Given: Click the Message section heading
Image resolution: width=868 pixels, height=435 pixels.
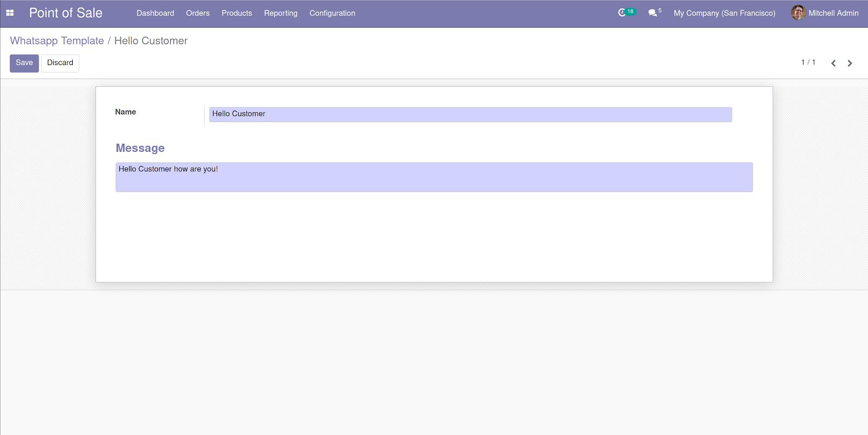Looking at the screenshot, I should pos(140,148).
